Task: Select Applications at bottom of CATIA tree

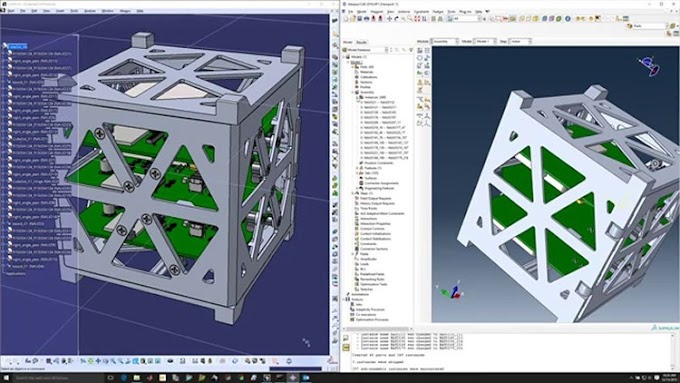Action: point(16,274)
